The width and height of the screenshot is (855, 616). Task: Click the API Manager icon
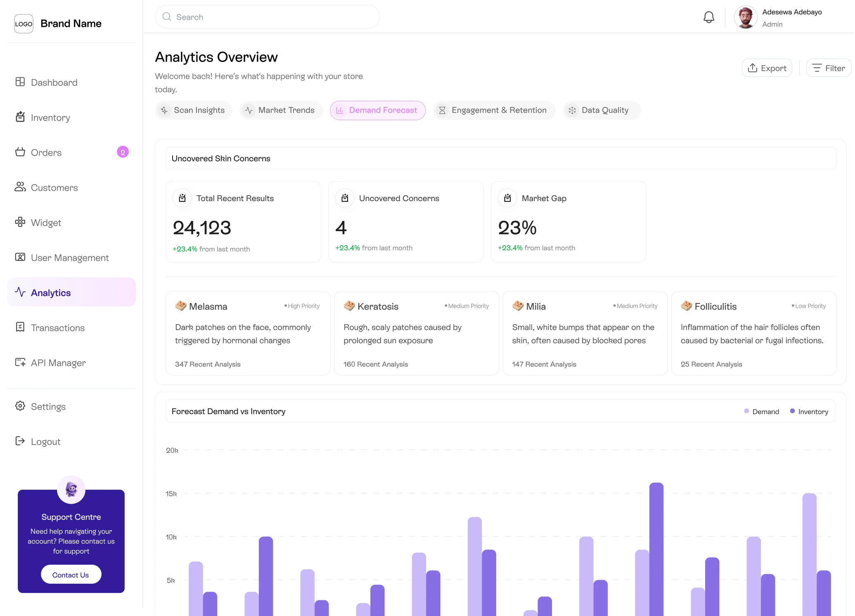pos(20,362)
